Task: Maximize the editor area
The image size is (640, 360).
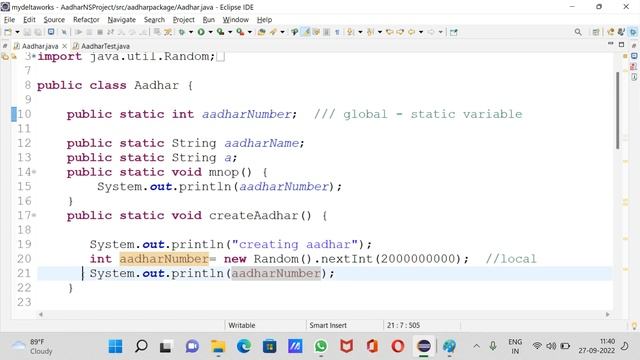Action: point(621,44)
